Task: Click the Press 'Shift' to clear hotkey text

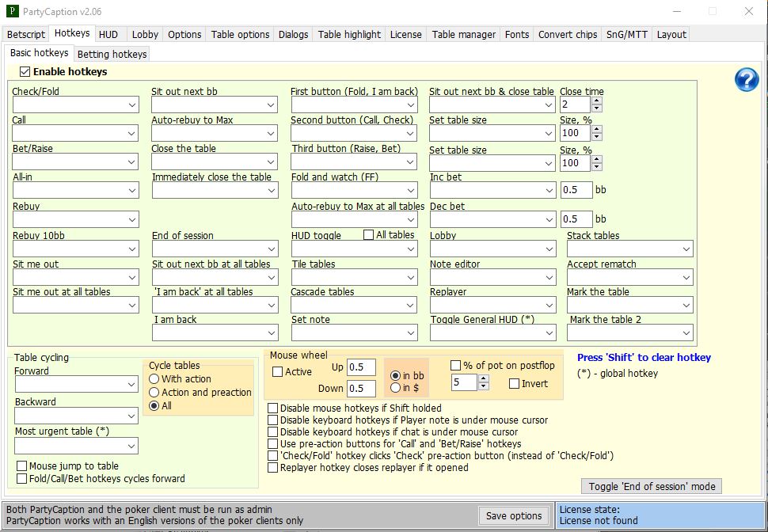Action: (644, 358)
